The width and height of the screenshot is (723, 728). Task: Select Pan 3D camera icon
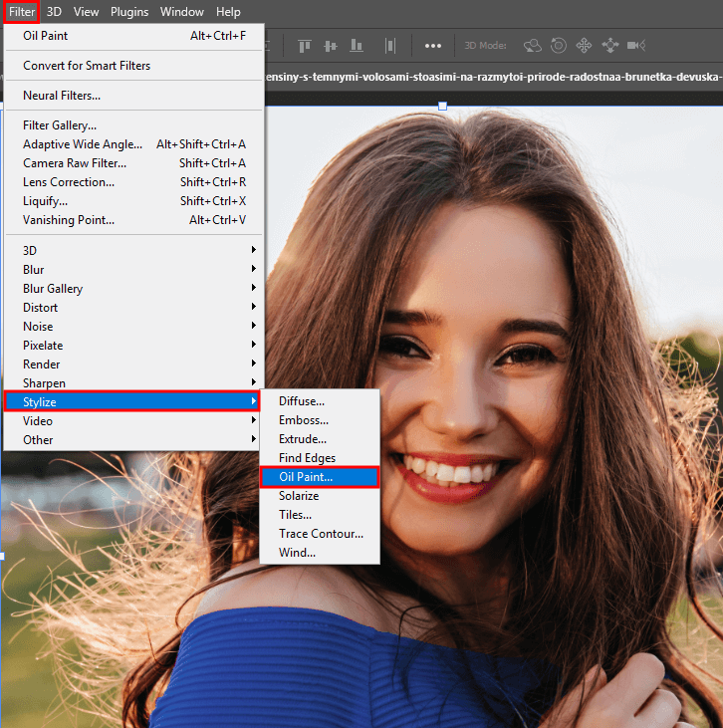click(x=584, y=46)
